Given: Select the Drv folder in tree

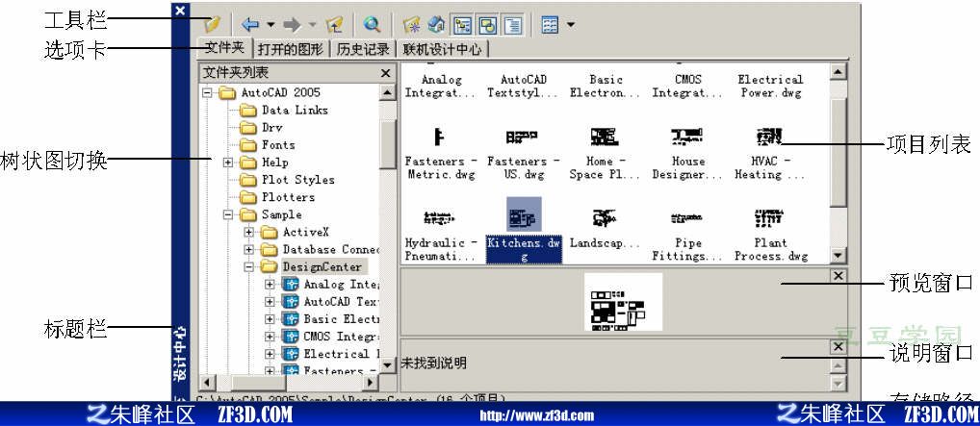Looking at the screenshot, I should pos(271,128).
